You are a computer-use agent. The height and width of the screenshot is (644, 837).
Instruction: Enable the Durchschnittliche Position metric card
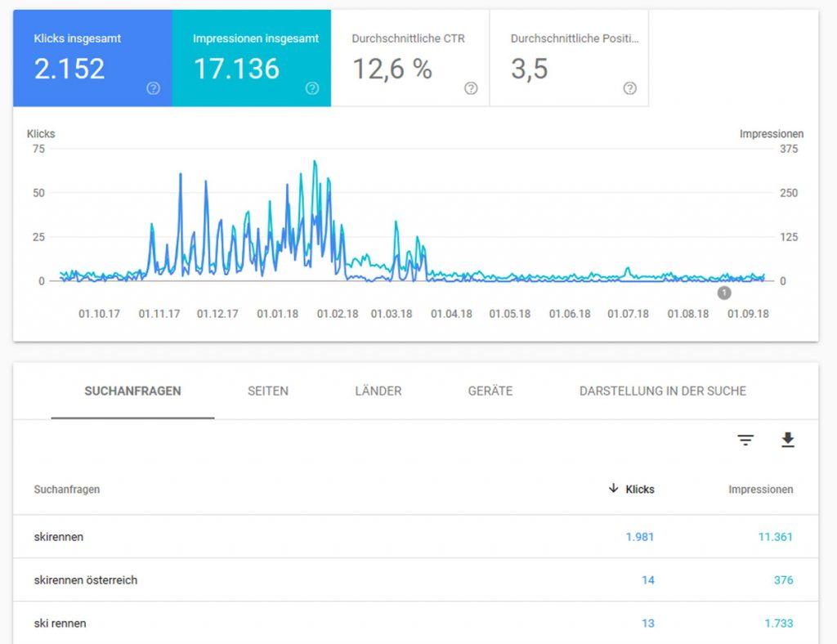pos(569,58)
